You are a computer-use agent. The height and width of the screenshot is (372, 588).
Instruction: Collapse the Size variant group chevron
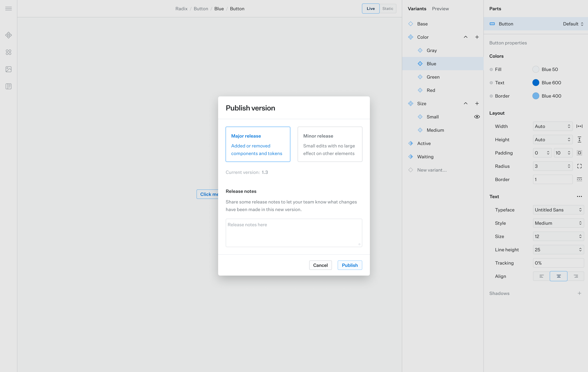coord(465,104)
